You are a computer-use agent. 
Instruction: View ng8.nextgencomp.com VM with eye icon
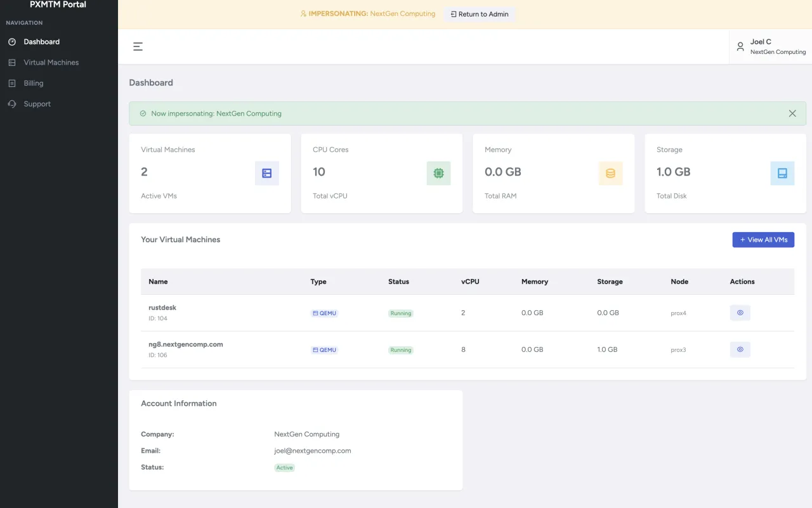(740, 349)
